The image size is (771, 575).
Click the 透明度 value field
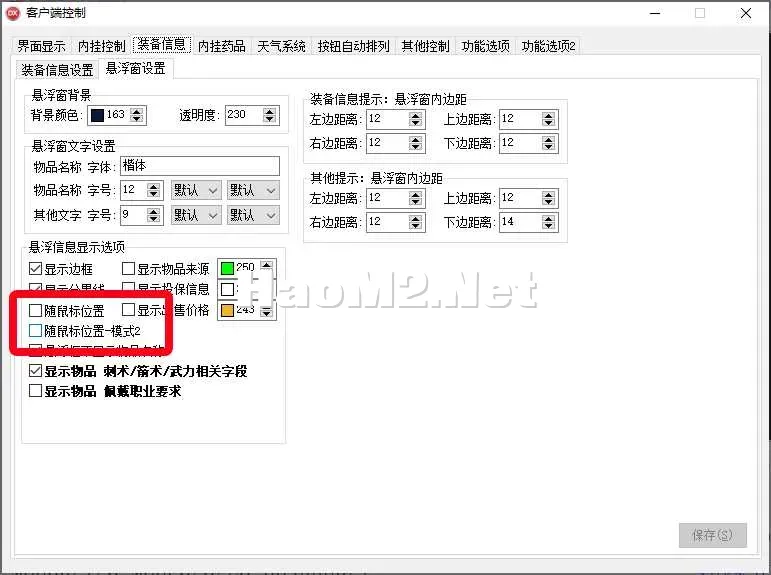click(x=244, y=115)
